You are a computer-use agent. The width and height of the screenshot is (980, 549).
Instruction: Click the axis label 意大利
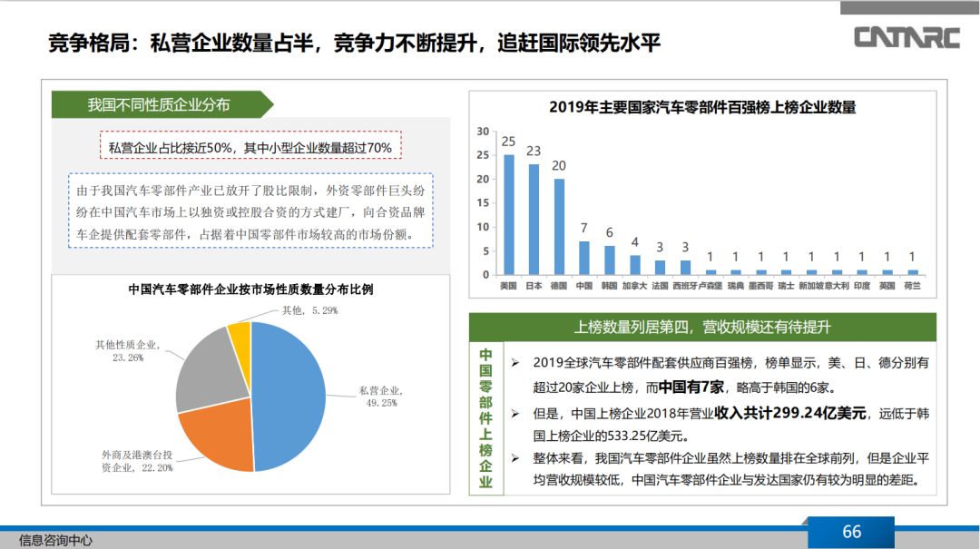pyautogui.click(x=837, y=286)
